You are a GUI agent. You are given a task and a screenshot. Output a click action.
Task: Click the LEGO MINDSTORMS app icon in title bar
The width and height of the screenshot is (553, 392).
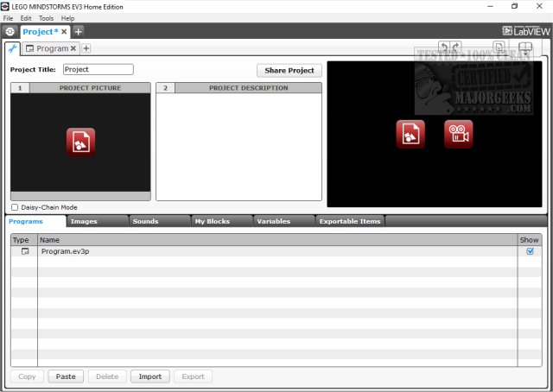click(5, 6)
